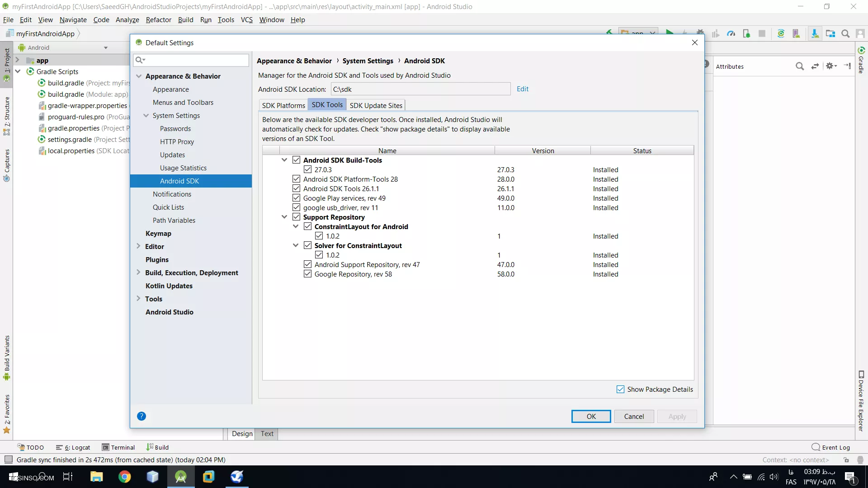
Task: Click the search icon in Attributes panel
Action: pyautogui.click(x=800, y=66)
